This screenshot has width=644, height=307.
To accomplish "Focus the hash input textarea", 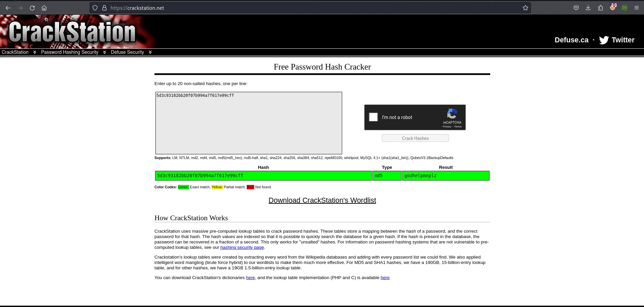I will click(x=249, y=123).
